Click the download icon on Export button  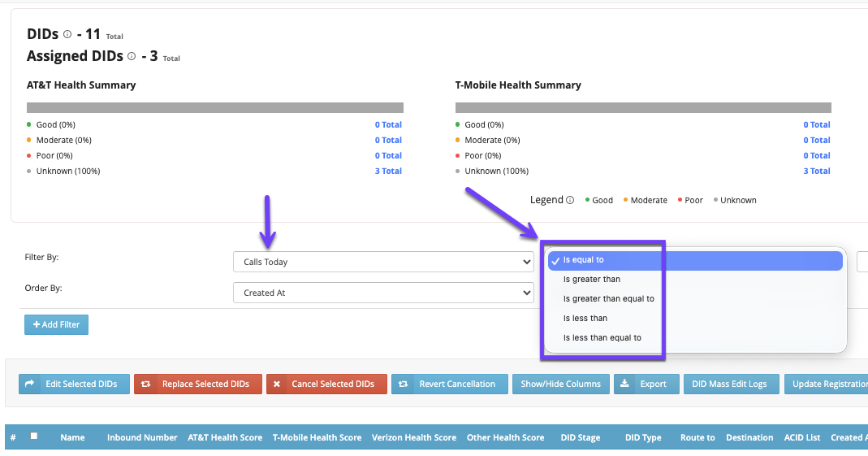tap(624, 384)
